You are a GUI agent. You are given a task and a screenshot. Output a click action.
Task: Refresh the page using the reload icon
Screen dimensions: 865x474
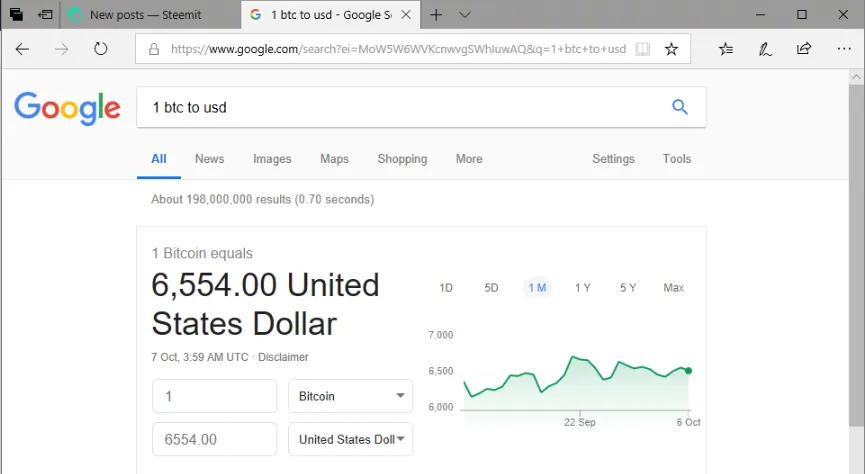coord(100,49)
